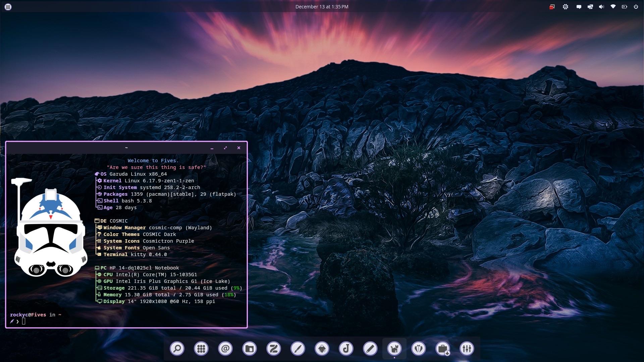The width and height of the screenshot is (644, 362).
Task: Open the Wi-Fi network applet
Action: click(x=613, y=7)
